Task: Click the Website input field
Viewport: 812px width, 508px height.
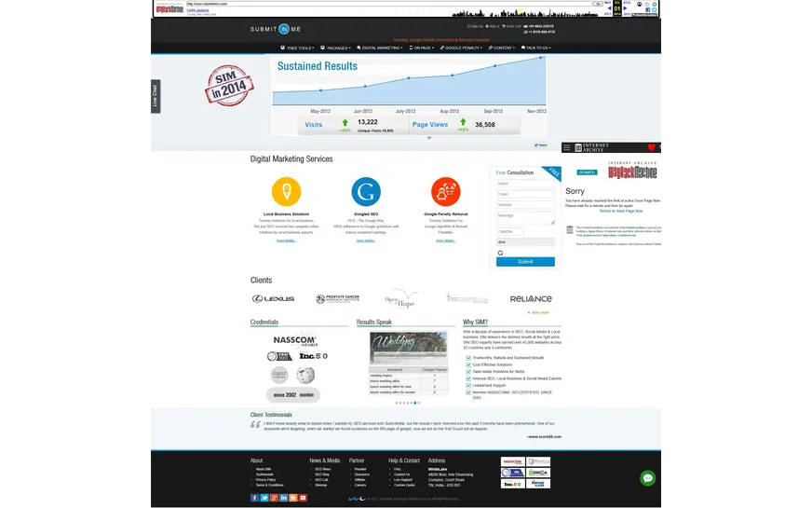Action: [525, 205]
